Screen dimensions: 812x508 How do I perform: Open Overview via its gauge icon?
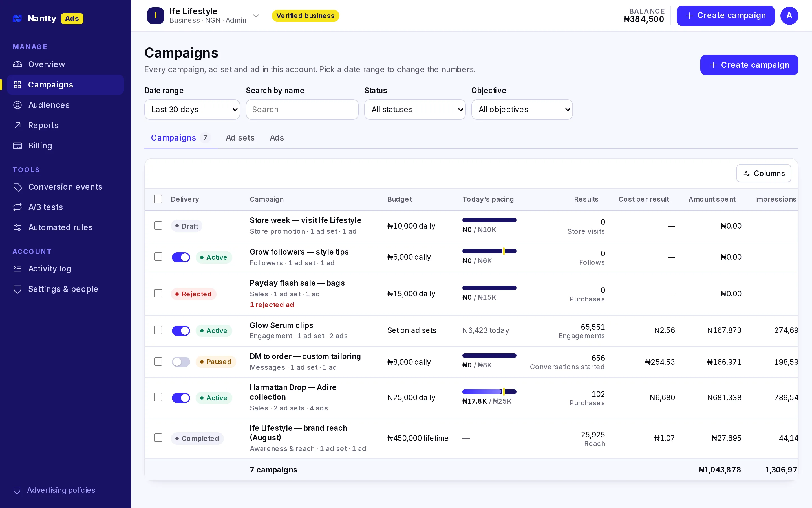(17, 64)
